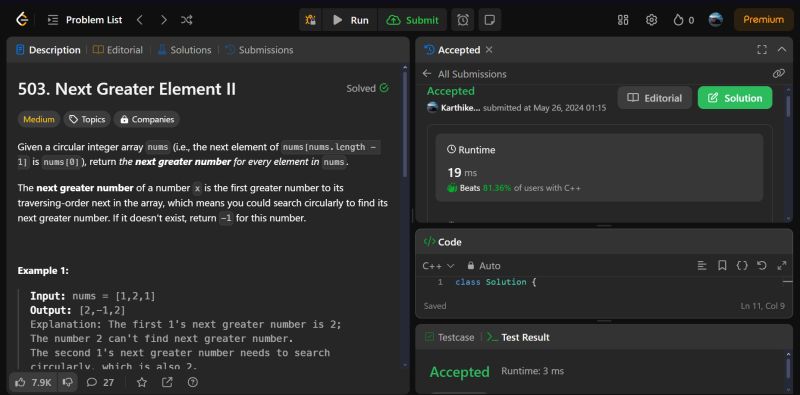Image resolution: width=800 pixels, height=395 pixels.
Task: Bookmark the code in editor toolbar
Action: [x=722, y=265]
